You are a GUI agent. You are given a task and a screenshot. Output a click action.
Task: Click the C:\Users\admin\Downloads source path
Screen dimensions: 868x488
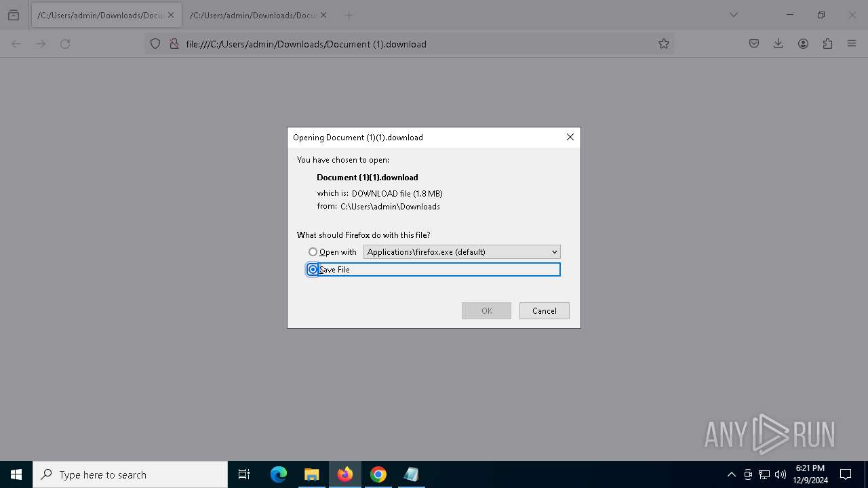click(390, 207)
